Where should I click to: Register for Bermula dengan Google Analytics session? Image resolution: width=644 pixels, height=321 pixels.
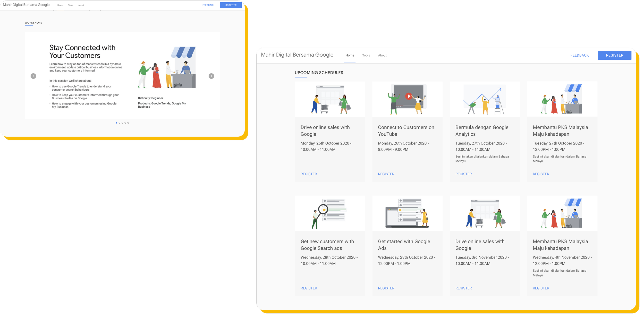click(x=463, y=174)
